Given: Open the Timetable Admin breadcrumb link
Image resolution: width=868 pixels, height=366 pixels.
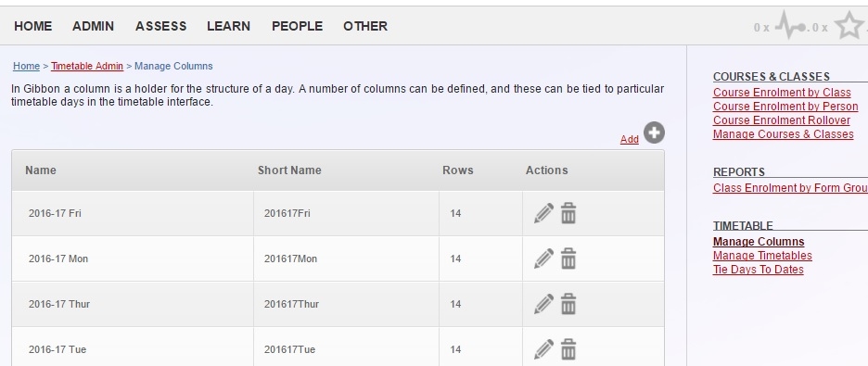Looking at the screenshot, I should pyautogui.click(x=87, y=67).
